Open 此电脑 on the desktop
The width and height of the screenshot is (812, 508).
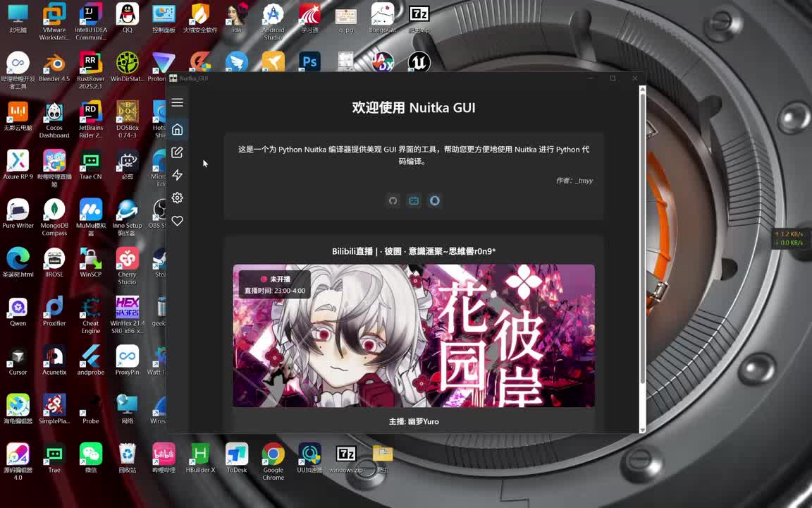point(18,19)
